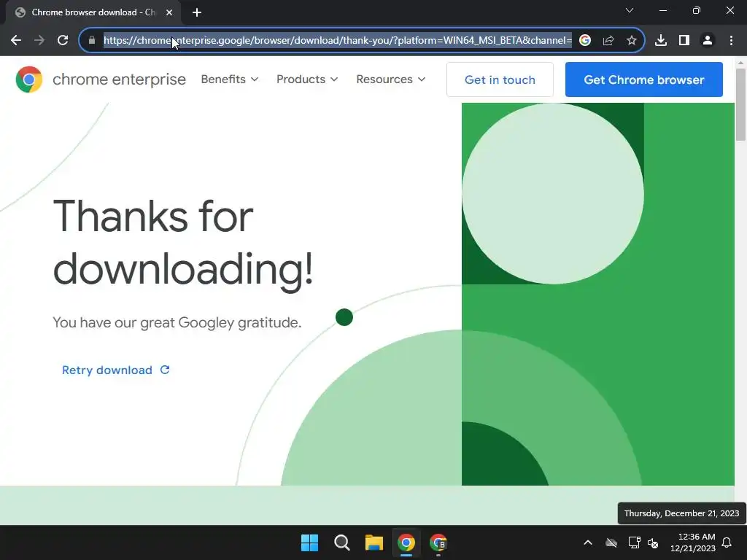Click Get Chrome browser button

pos(643,79)
